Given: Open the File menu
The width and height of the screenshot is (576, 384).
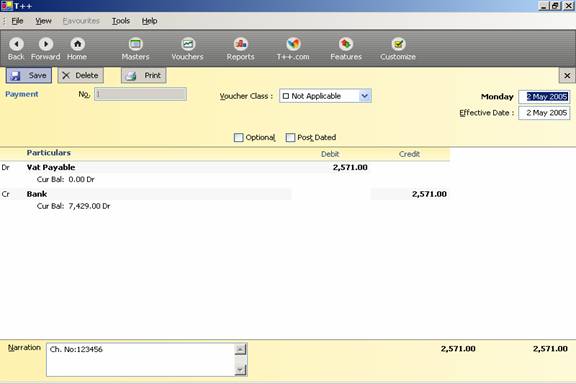Looking at the screenshot, I should (17, 21).
